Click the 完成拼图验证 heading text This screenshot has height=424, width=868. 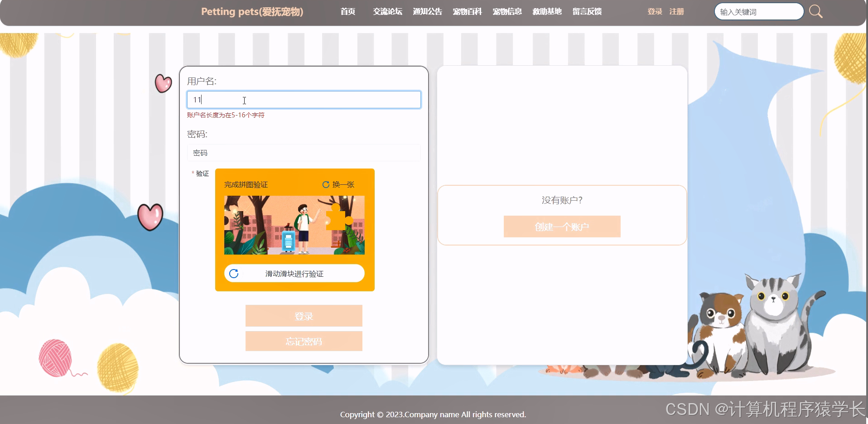(x=246, y=184)
